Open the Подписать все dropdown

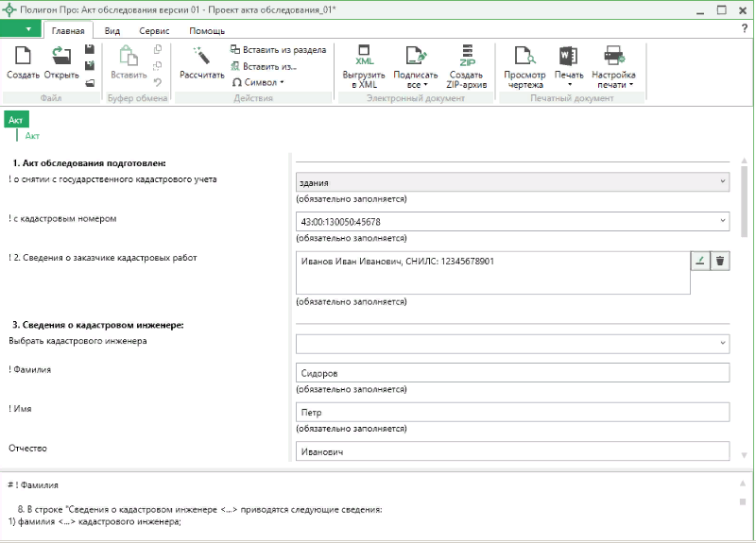coord(416,66)
